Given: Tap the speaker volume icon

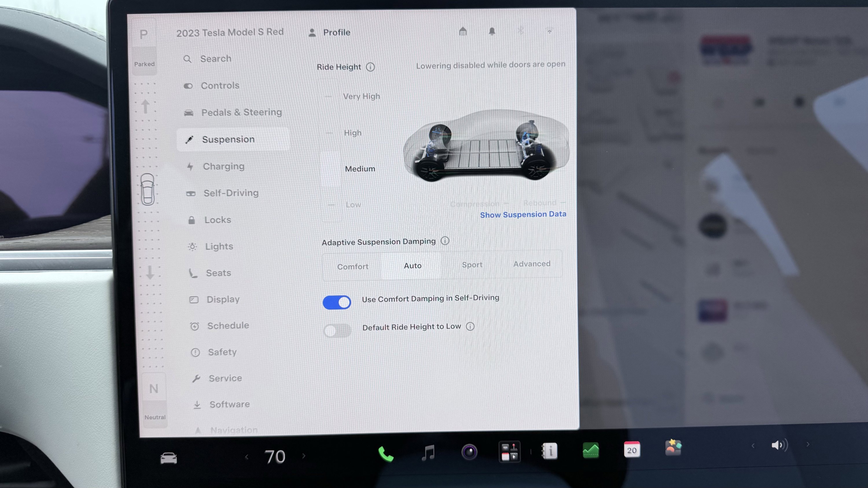Looking at the screenshot, I should pyautogui.click(x=779, y=445).
